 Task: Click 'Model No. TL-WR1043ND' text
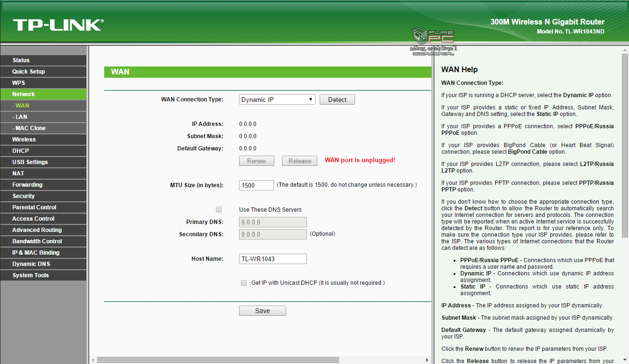click(571, 32)
